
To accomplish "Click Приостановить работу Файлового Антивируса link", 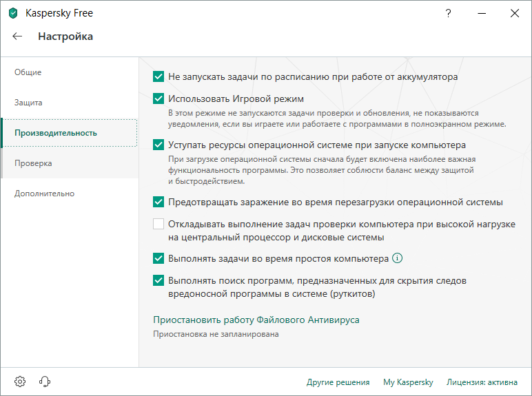I will pyautogui.click(x=256, y=320).
